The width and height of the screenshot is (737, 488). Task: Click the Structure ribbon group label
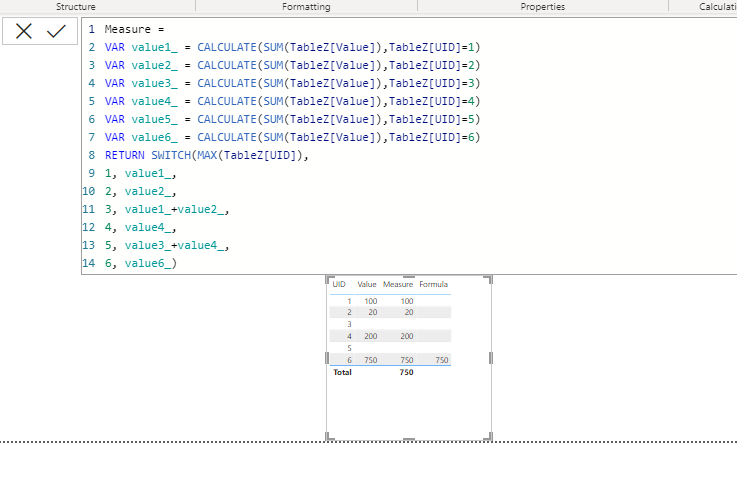[76, 7]
